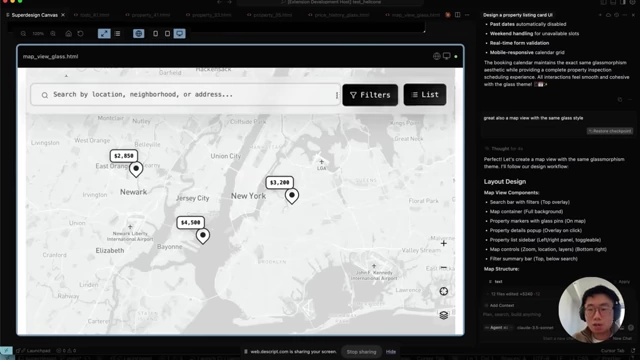640x360 pixels.
Task: Open the Agent mode dropdown
Action: click(x=498, y=327)
